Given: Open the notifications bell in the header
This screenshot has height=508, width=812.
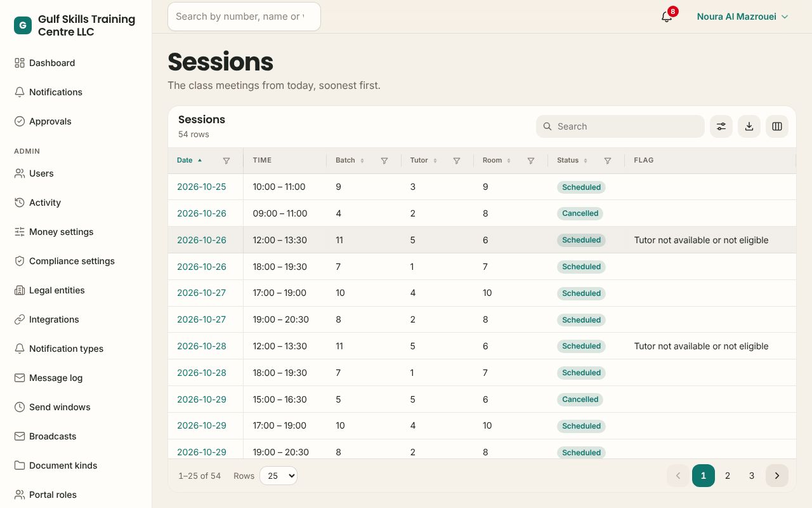Looking at the screenshot, I should click(667, 17).
